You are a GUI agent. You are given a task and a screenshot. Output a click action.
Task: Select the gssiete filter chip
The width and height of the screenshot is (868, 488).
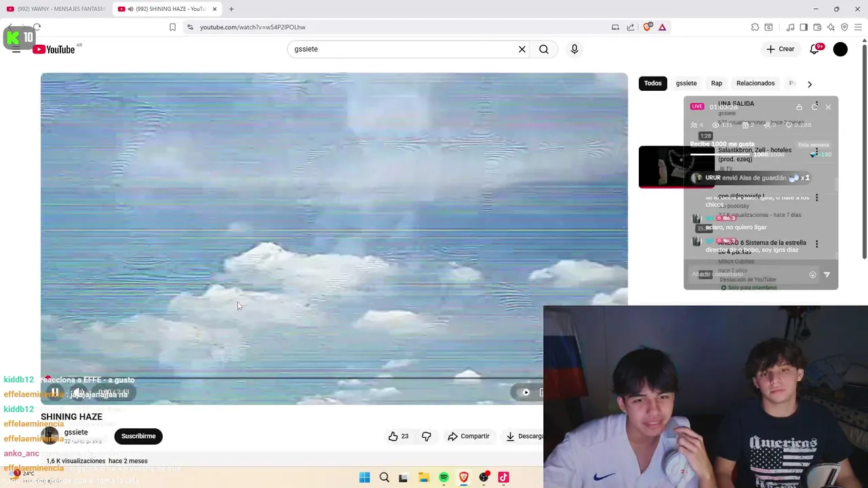tap(686, 83)
